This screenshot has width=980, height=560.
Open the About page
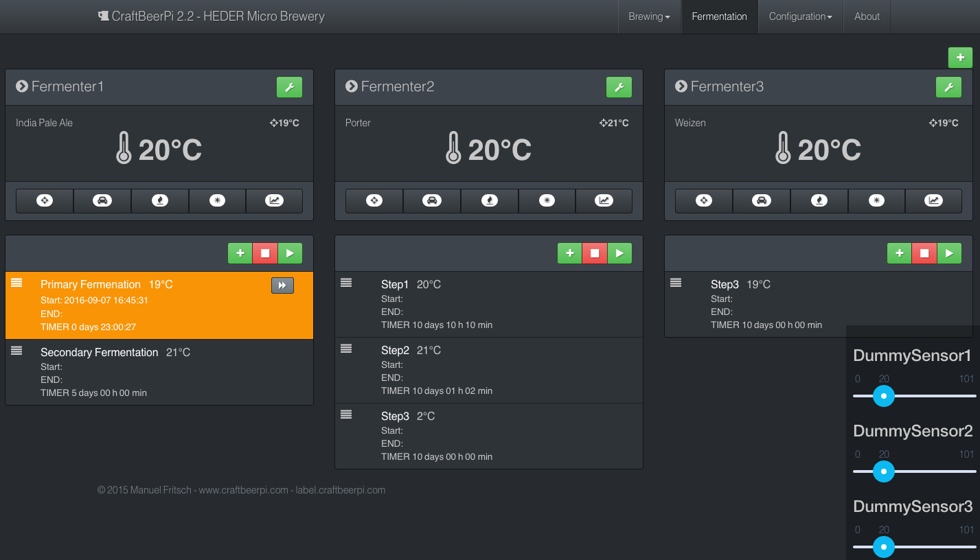click(867, 16)
